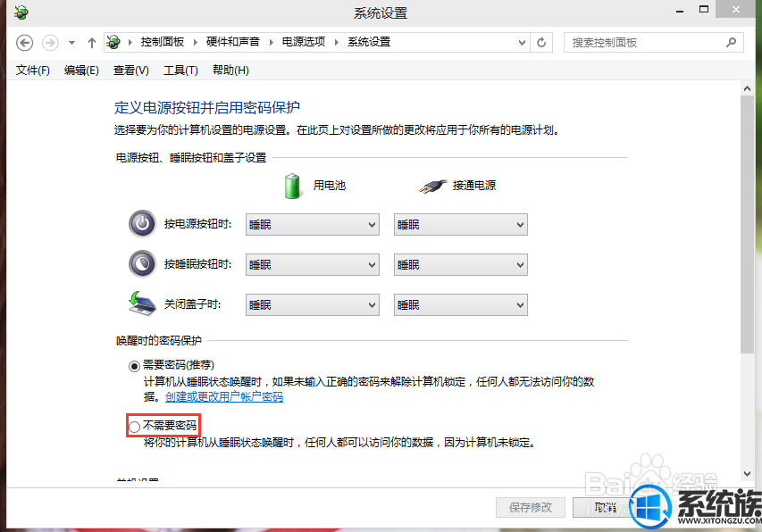Expand arrow after 控制面板 breadcrumb

pos(195,42)
